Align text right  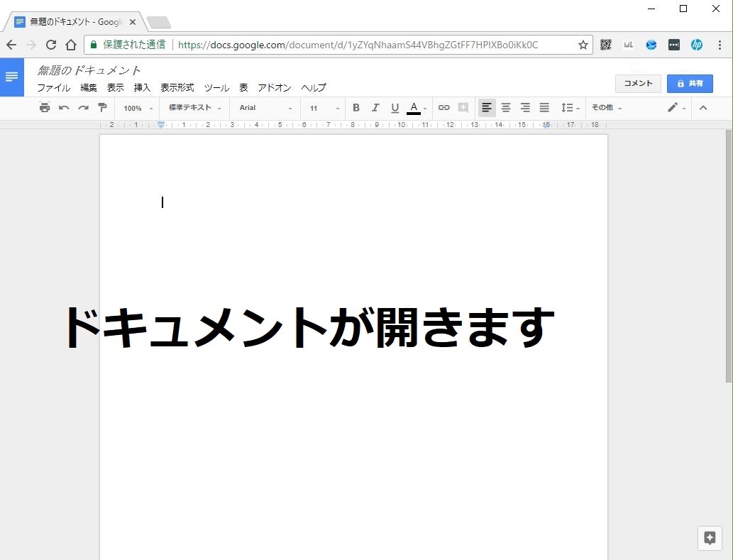525,108
